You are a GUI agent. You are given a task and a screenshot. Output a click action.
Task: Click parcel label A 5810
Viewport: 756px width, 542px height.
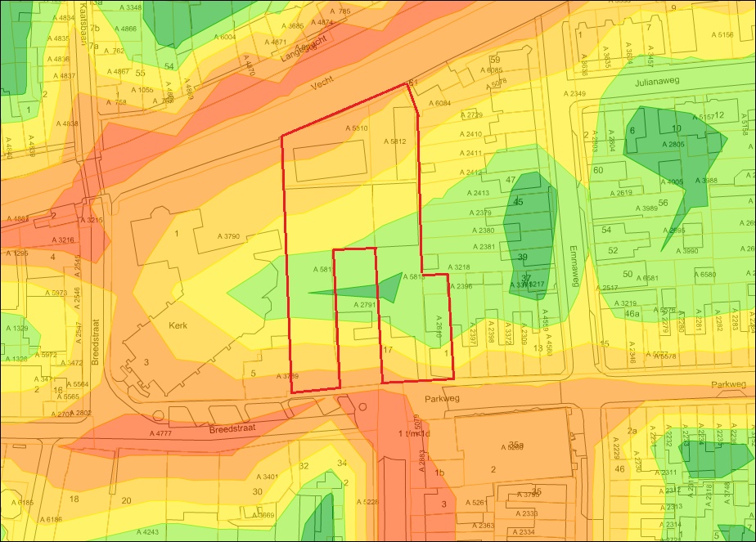tap(357, 128)
